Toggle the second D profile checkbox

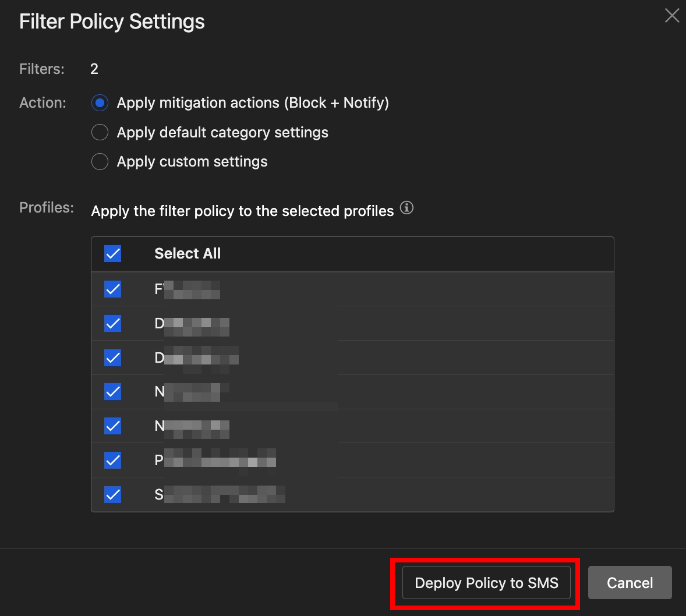coord(112,357)
